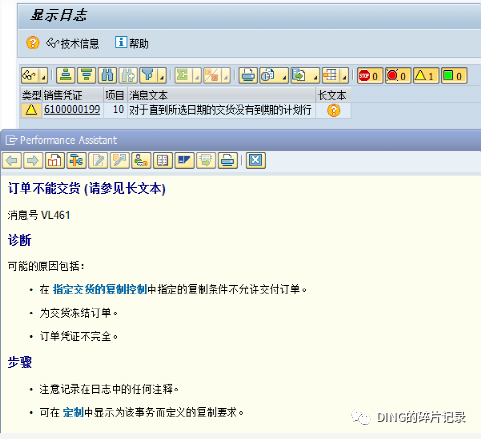Viewport: 481px width, 439px height.
Task: Set a filter with funnel icon
Action: 148,75
